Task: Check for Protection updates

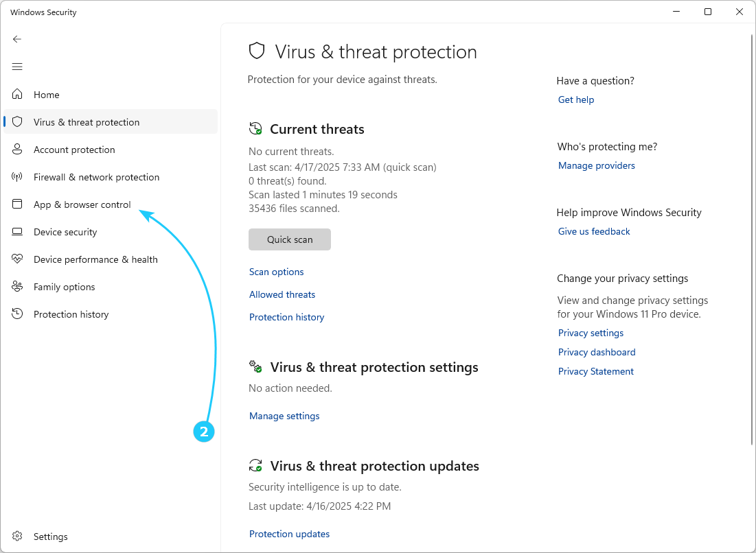Action: (289, 534)
